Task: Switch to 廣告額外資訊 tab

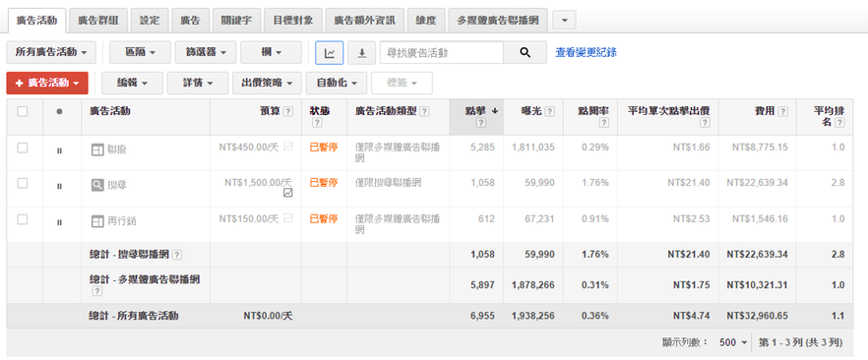Action: [364, 21]
